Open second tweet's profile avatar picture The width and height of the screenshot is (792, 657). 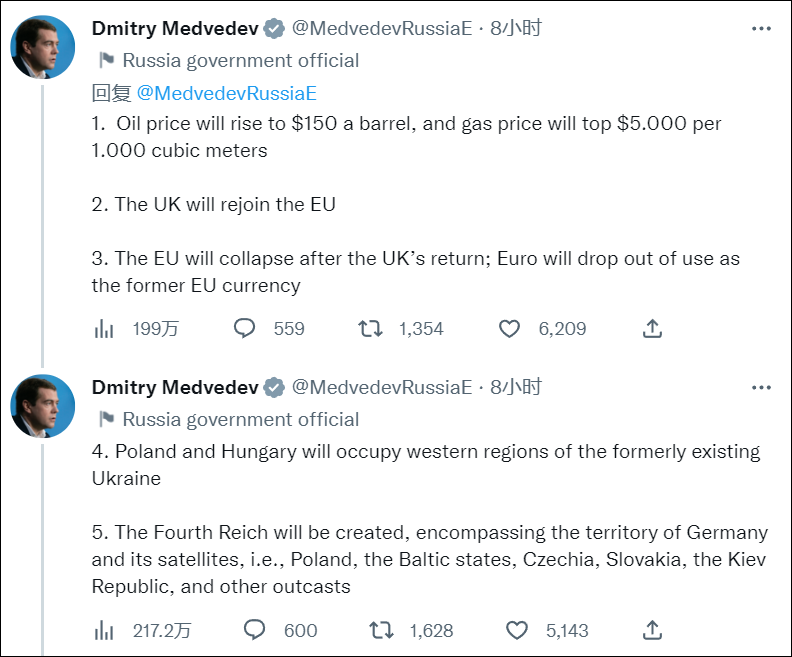pyautogui.click(x=42, y=406)
